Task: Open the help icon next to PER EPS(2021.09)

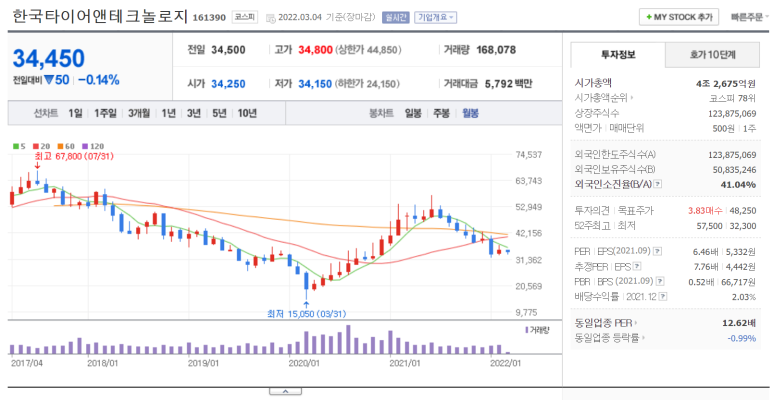Action: pos(657,252)
